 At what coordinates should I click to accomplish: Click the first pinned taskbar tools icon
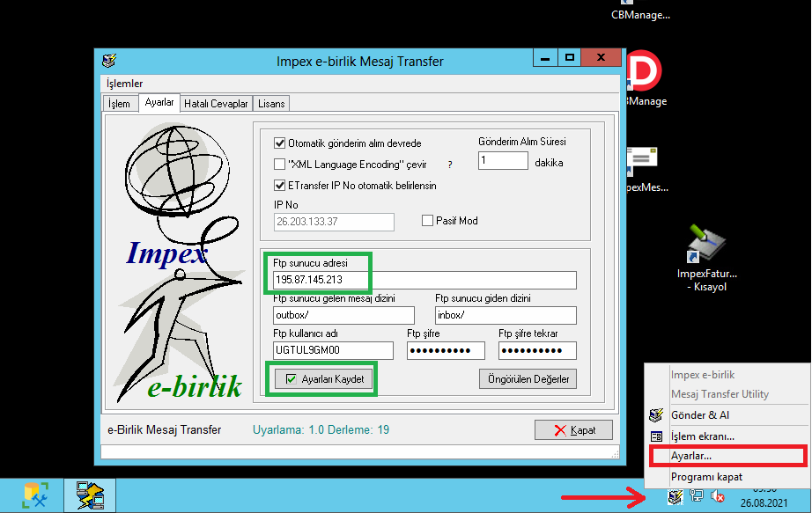35,495
